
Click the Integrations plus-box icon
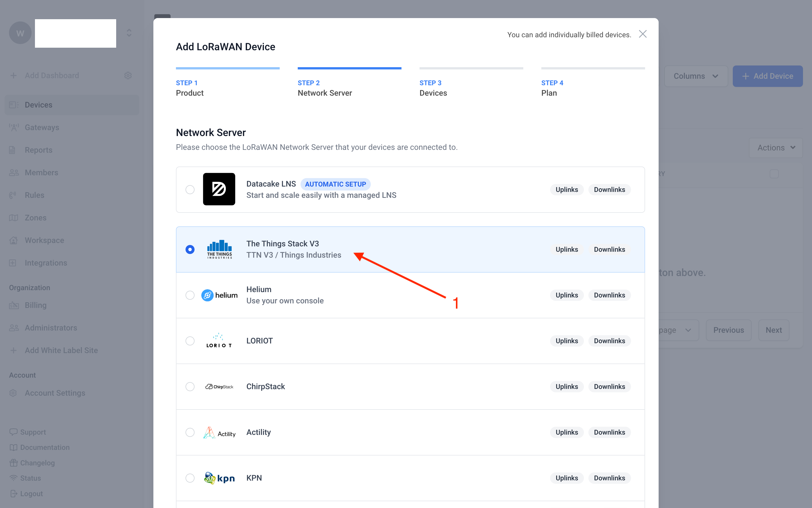(x=13, y=263)
